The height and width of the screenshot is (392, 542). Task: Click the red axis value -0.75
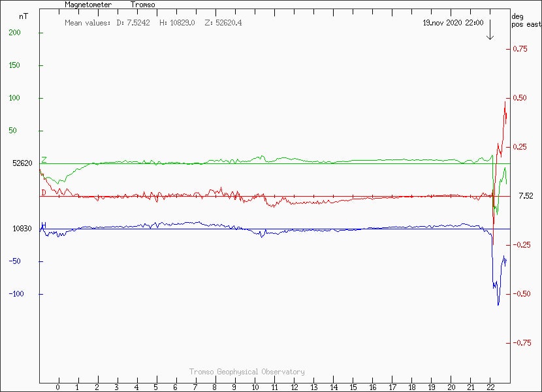(x=521, y=343)
